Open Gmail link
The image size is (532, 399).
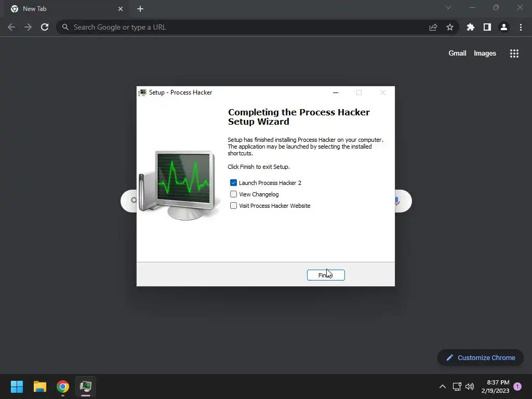coord(457,54)
